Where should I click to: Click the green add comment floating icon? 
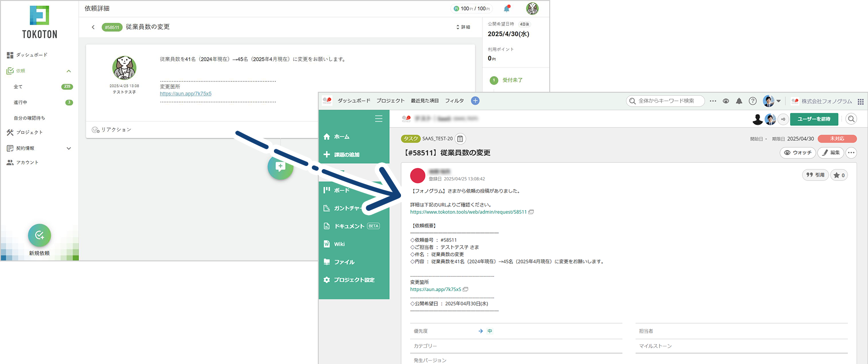tap(280, 167)
